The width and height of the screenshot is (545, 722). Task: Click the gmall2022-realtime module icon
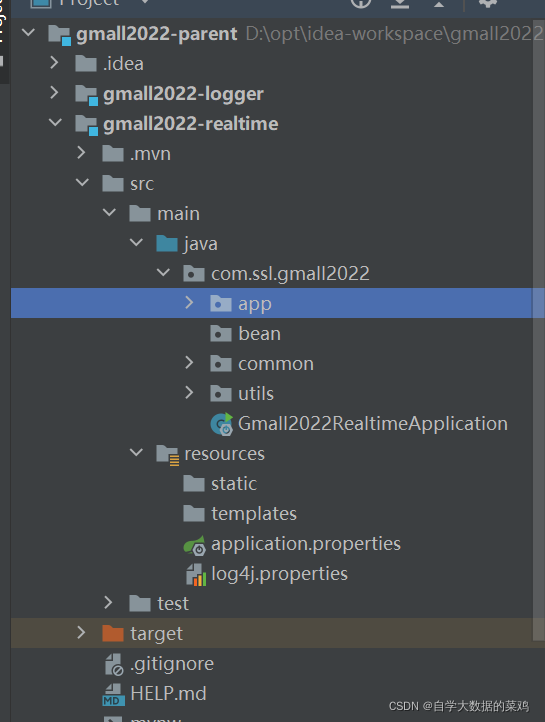[87, 125]
